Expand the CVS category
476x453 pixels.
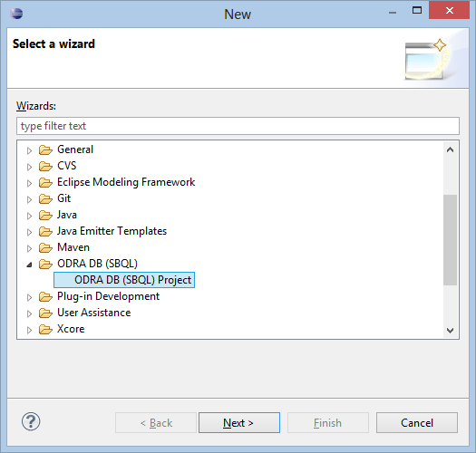(x=29, y=167)
